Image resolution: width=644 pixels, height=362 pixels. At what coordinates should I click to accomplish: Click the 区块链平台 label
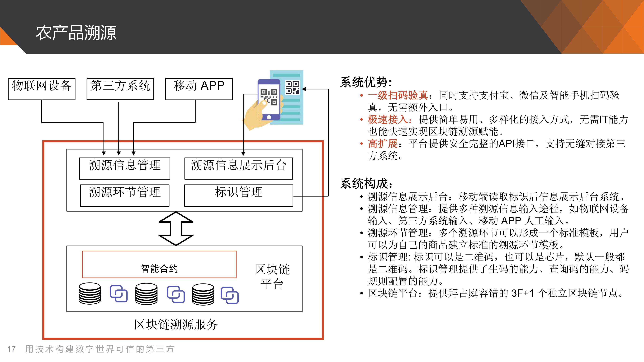click(x=272, y=276)
